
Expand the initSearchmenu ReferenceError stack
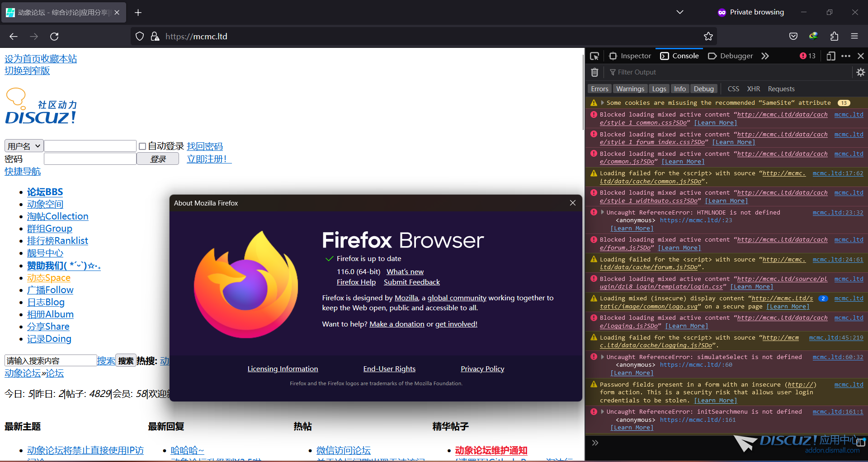point(602,412)
